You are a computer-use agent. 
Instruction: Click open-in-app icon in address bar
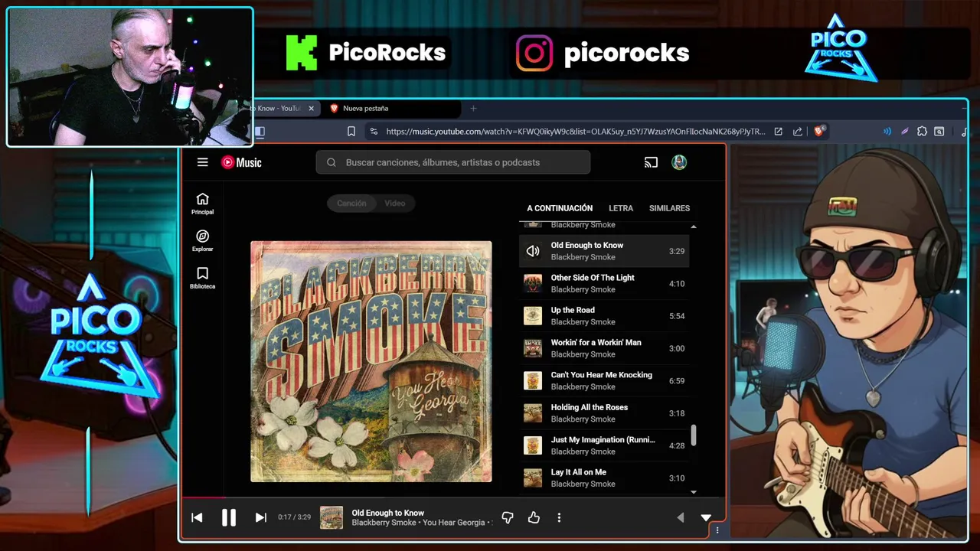pyautogui.click(x=778, y=132)
